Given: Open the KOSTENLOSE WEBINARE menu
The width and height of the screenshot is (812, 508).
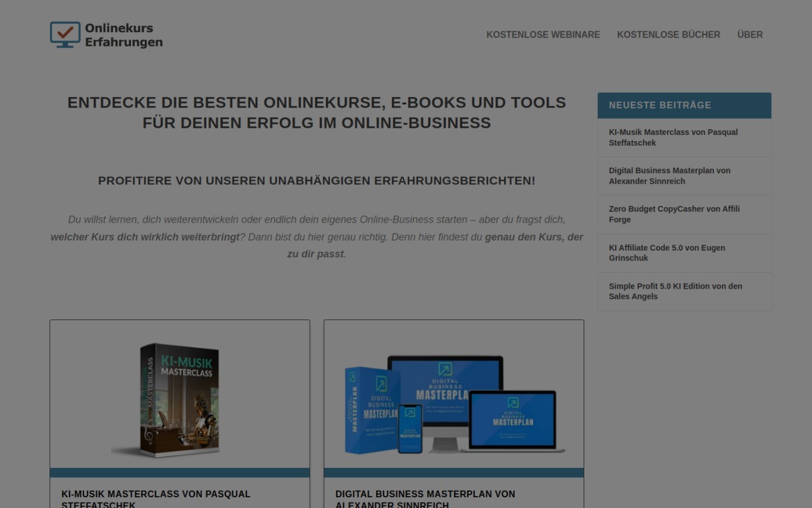Looking at the screenshot, I should pos(543,35).
